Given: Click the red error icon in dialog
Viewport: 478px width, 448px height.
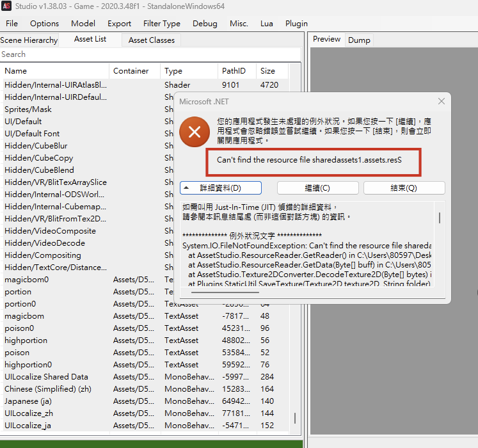Looking at the screenshot, I should (195, 132).
